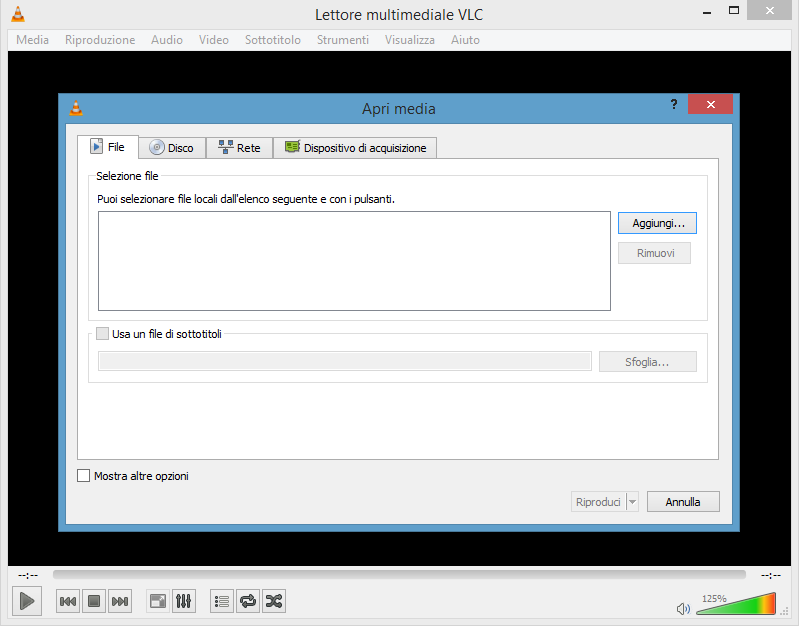Open the Visualizza menu
This screenshot has width=800, height=626.
[x=410, y=40]
